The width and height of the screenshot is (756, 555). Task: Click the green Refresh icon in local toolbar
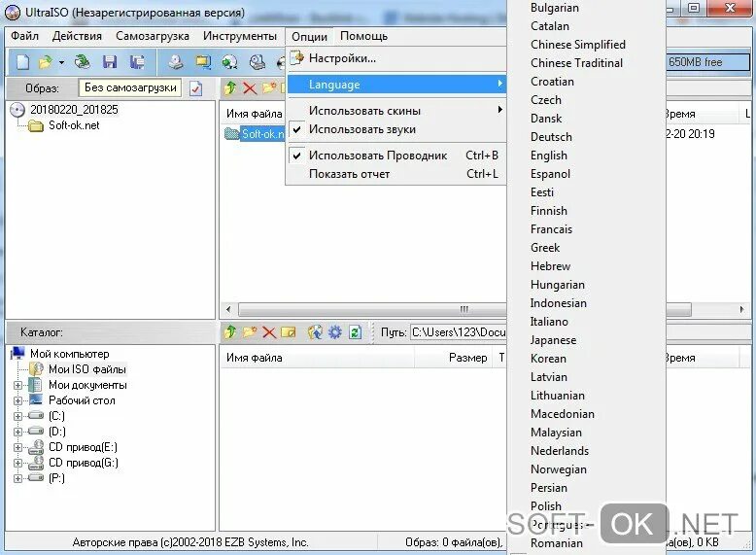click(x=355, y=331)
